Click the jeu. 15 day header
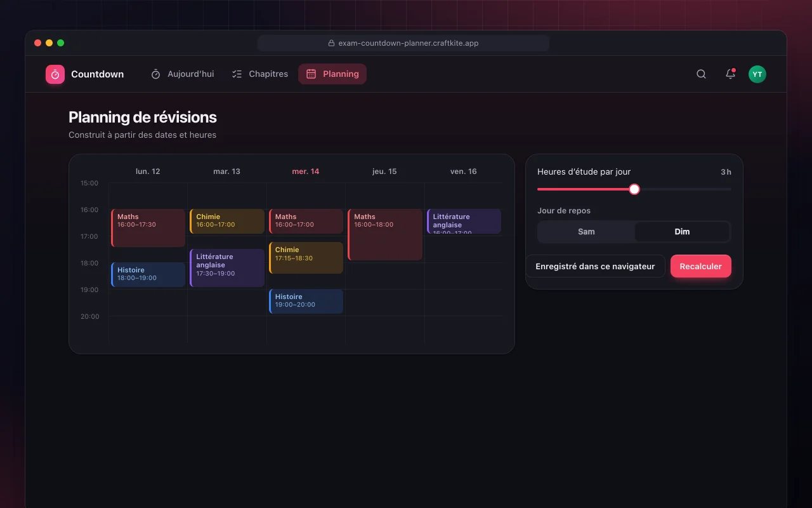The width and height of the screenshot is (812, 508). click(x=384, y=171)
